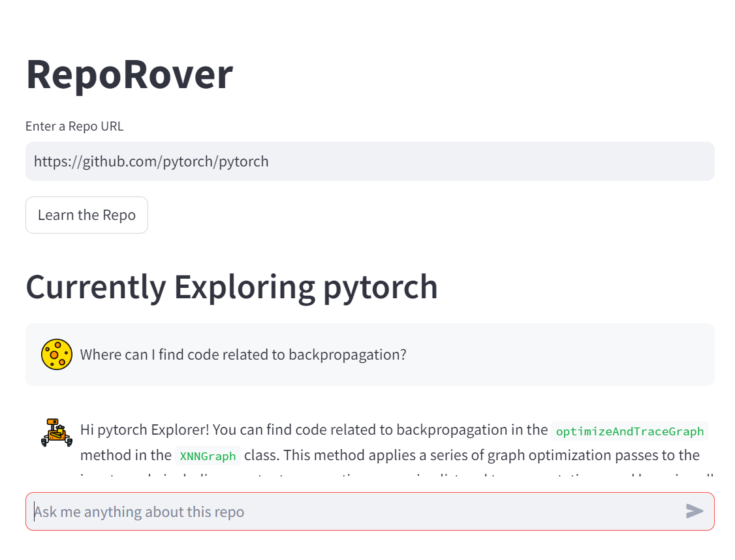Click the Enter a Repo URL label
The image size is (735, 560).
tap(74, 127)
